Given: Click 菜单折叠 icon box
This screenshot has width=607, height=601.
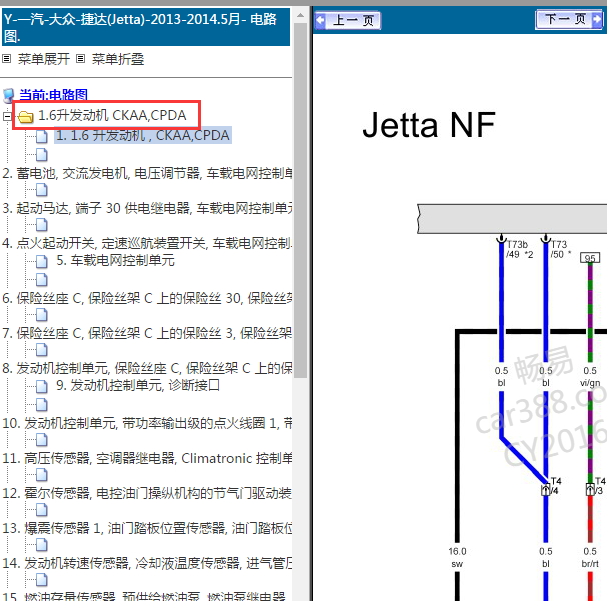Looking at the screenshot, I should click(80, 59).
